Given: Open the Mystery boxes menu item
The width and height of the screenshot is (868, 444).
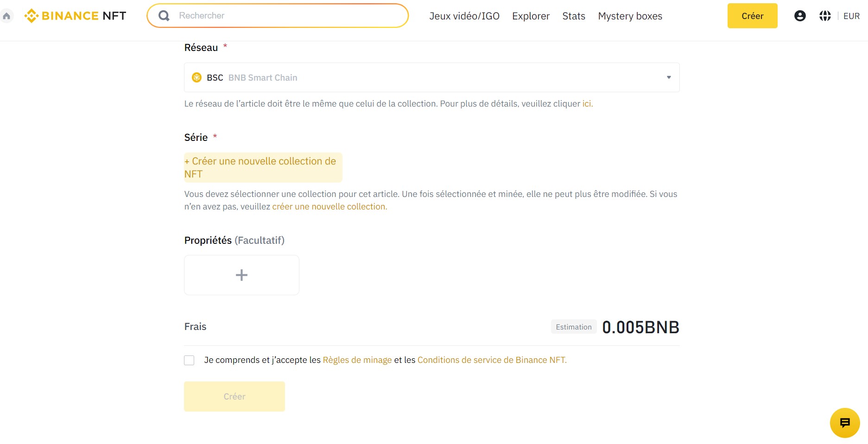Looking at the screenshot, I should [630, 15].
